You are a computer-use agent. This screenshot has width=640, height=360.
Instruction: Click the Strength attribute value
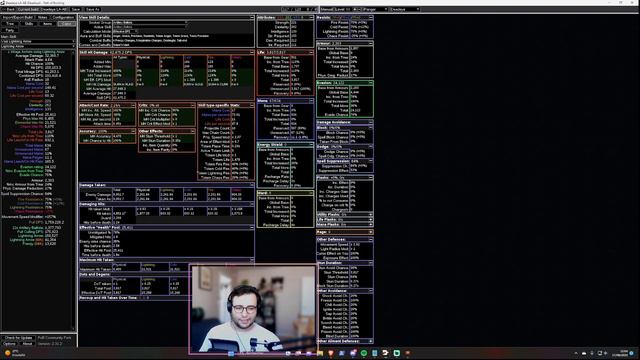pos(294,22)
